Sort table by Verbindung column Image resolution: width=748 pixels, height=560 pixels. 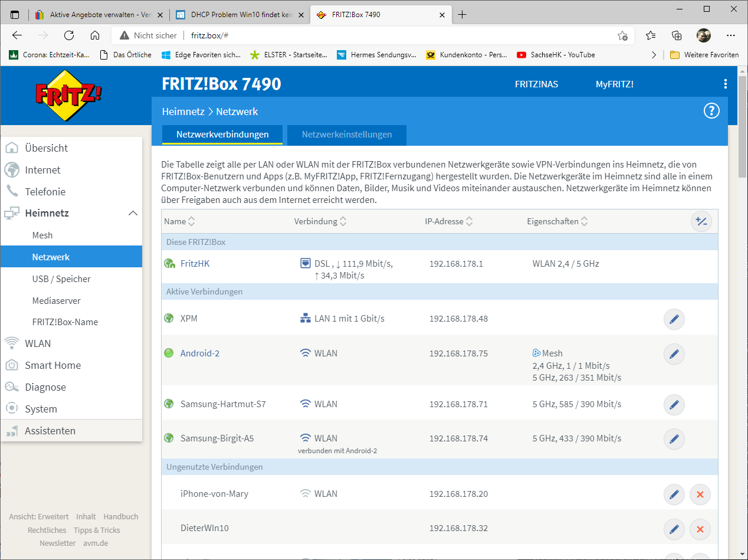320,222
